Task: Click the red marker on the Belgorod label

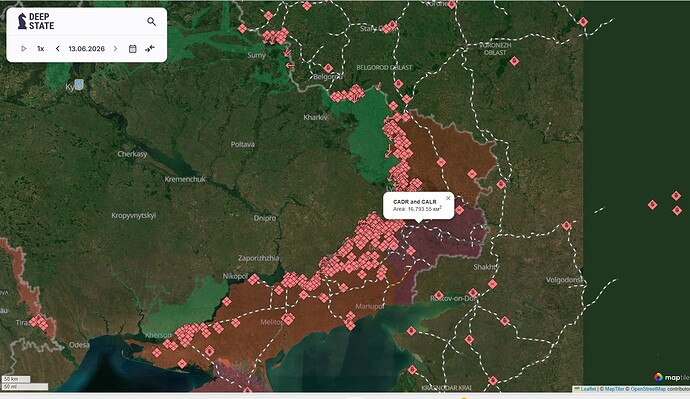Action: [328, 68]
